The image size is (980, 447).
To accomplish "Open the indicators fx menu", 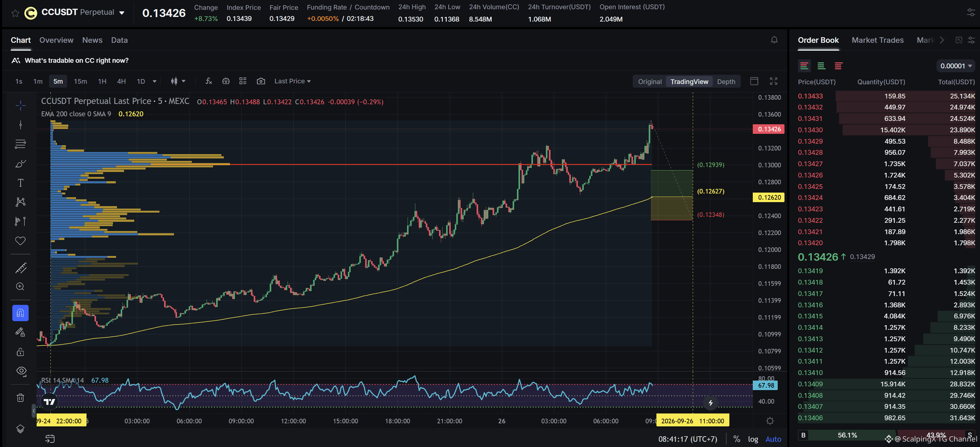I will pyautogui.click(x=208, y=81).
